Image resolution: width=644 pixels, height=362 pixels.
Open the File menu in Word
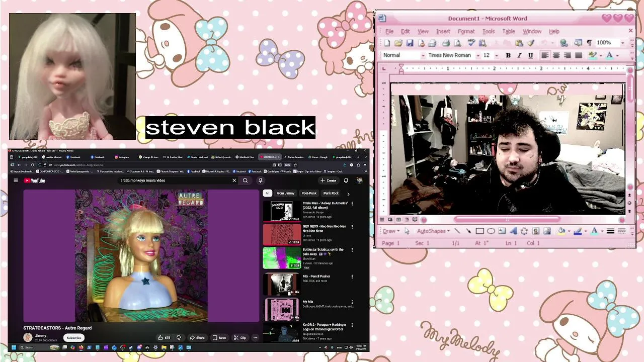tap(389, 31)
